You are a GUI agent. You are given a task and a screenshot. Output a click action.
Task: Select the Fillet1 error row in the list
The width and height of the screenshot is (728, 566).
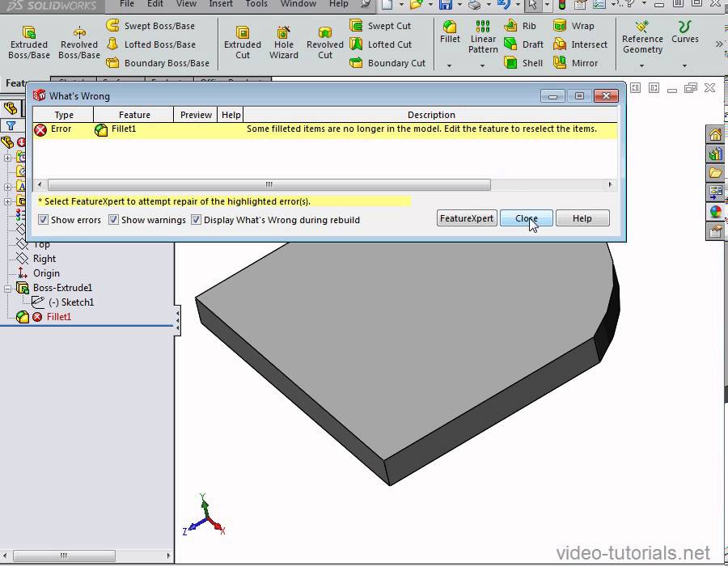[325, 129]
